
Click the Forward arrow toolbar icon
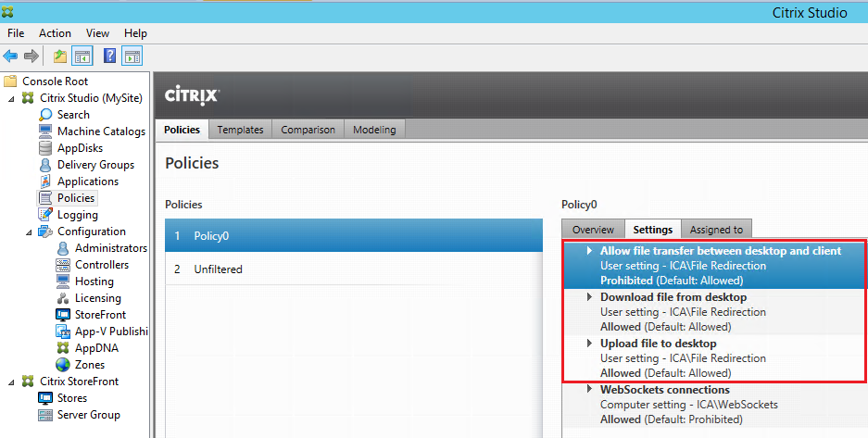point(31,56)
